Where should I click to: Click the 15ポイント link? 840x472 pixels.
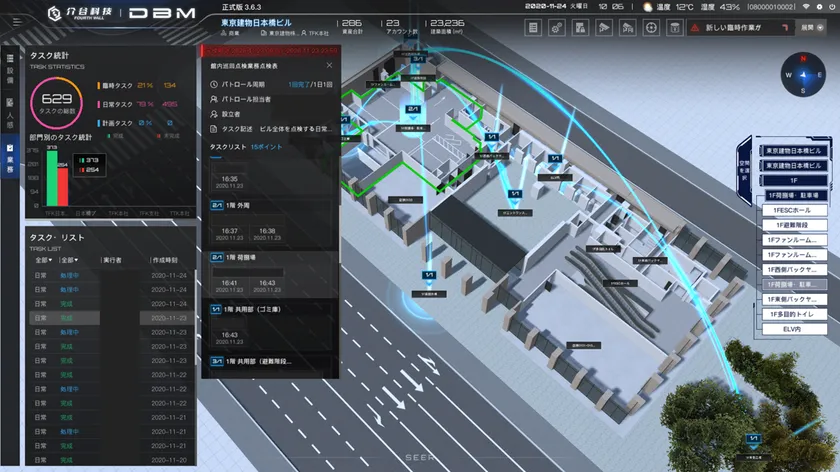pyautogui.click(x=266, y=147)
